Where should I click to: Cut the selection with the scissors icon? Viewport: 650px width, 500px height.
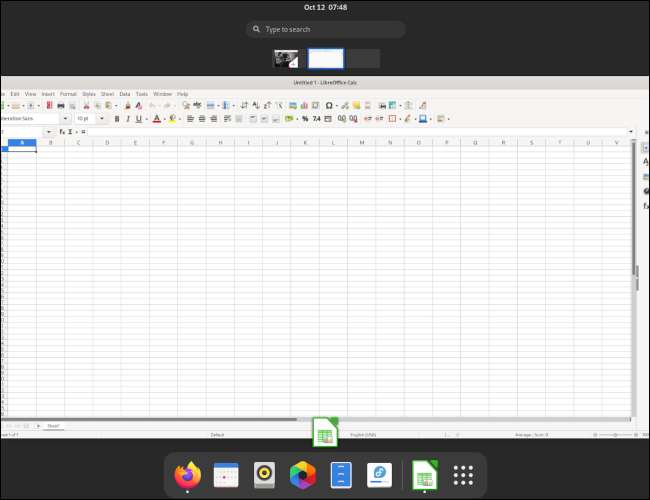86,105
